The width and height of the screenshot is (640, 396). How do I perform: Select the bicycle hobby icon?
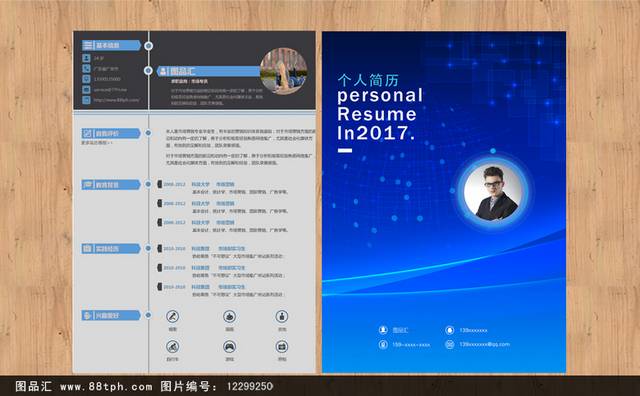coord(173,347)
